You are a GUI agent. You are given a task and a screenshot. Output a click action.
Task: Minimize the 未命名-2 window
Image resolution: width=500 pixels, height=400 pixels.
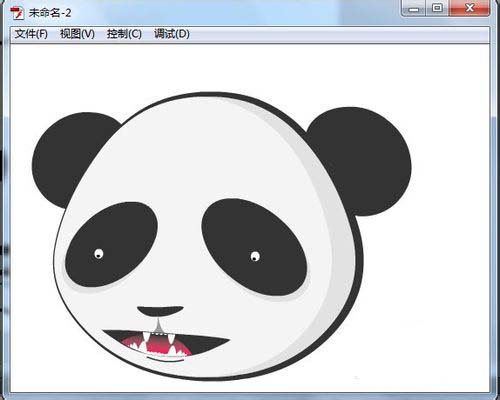[413, 8]
